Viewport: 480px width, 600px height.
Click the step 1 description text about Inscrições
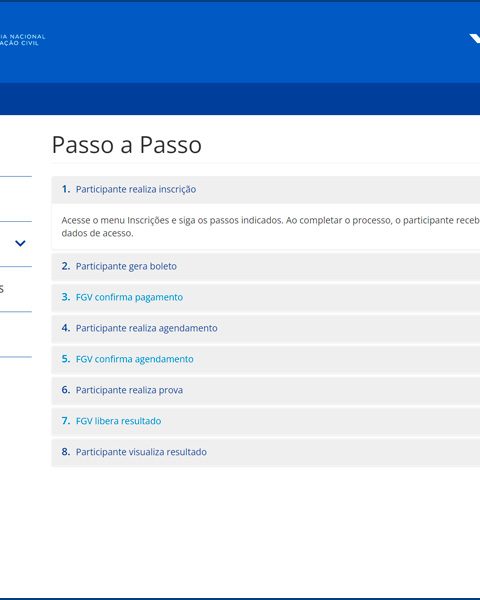point(270,227)
